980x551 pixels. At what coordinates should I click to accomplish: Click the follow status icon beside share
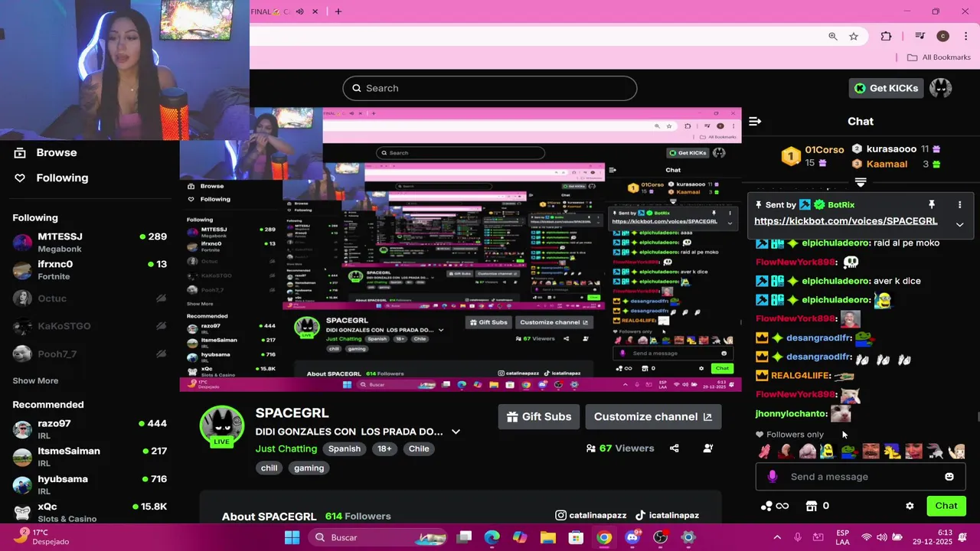click(708, 448)
